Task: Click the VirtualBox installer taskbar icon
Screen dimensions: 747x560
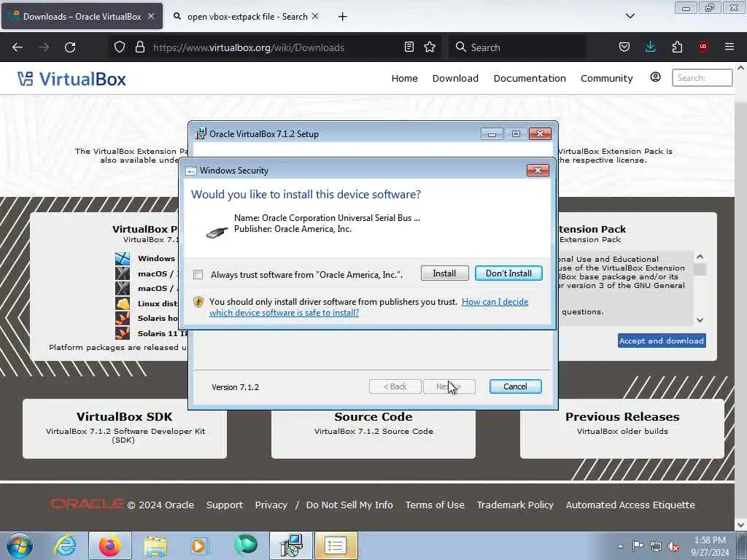Action: 291,545
